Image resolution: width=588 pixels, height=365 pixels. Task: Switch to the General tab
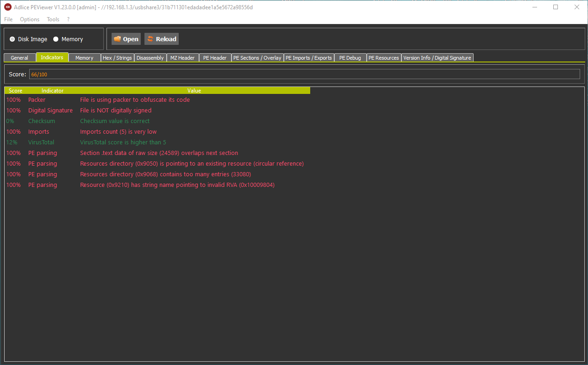pyautogui.click(x=19, y=58)
